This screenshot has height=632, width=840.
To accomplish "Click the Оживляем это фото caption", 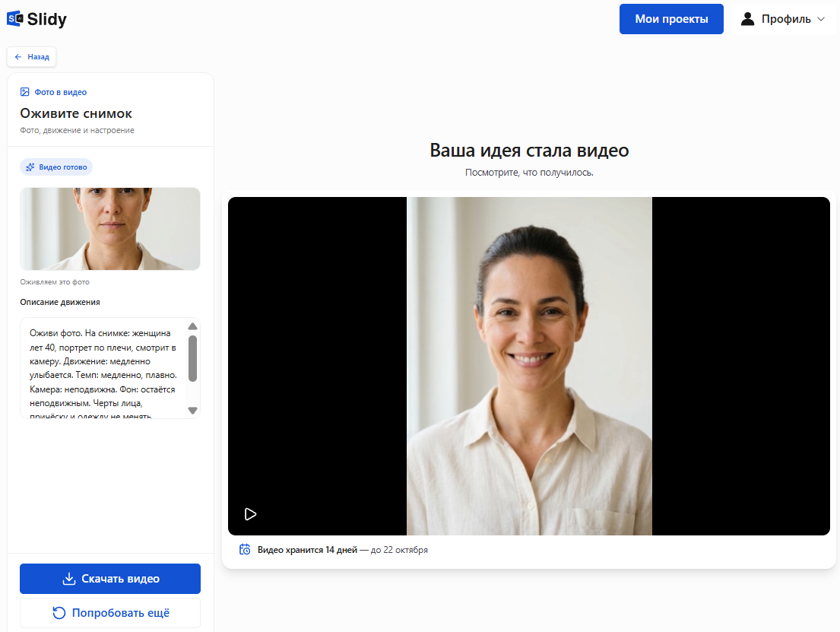I will 55,282.
